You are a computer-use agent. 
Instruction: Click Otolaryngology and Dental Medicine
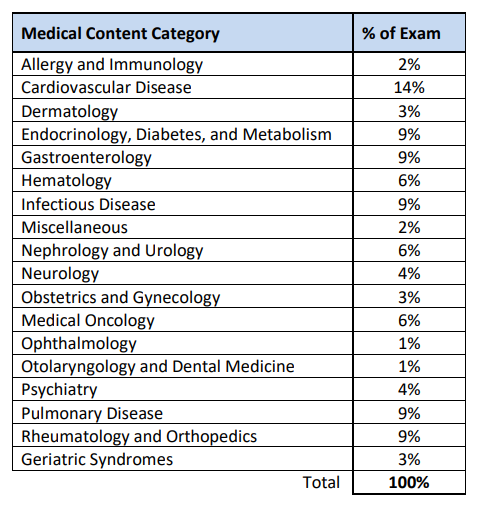158,367
